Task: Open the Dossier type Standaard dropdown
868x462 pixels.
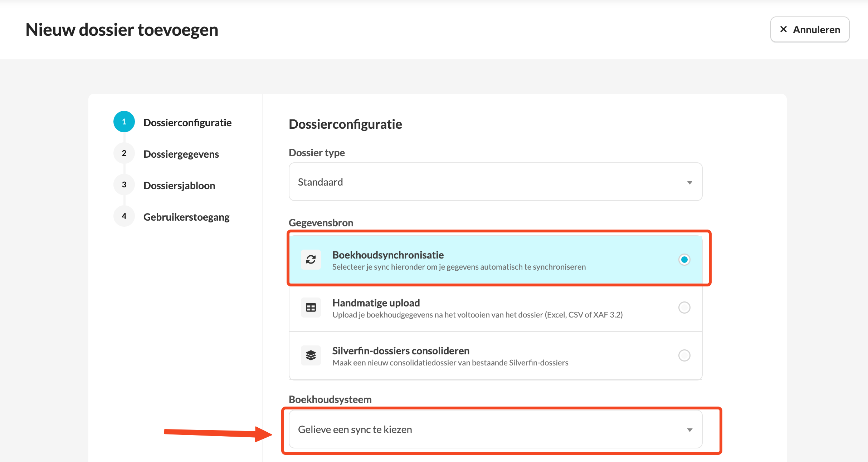Action: [495, 182]
